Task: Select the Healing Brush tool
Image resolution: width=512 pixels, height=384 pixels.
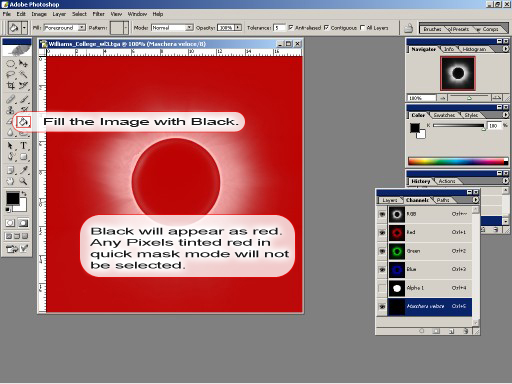Action: point(10,99)
